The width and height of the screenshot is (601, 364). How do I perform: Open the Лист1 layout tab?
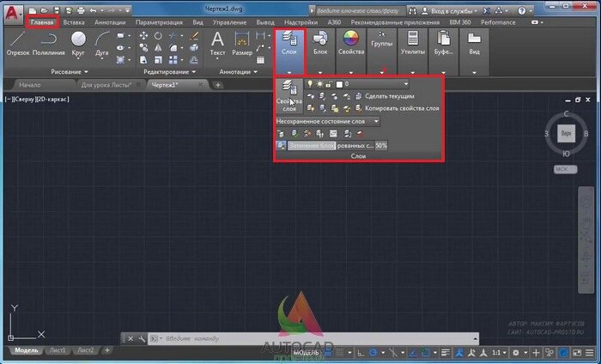[58, 350]
